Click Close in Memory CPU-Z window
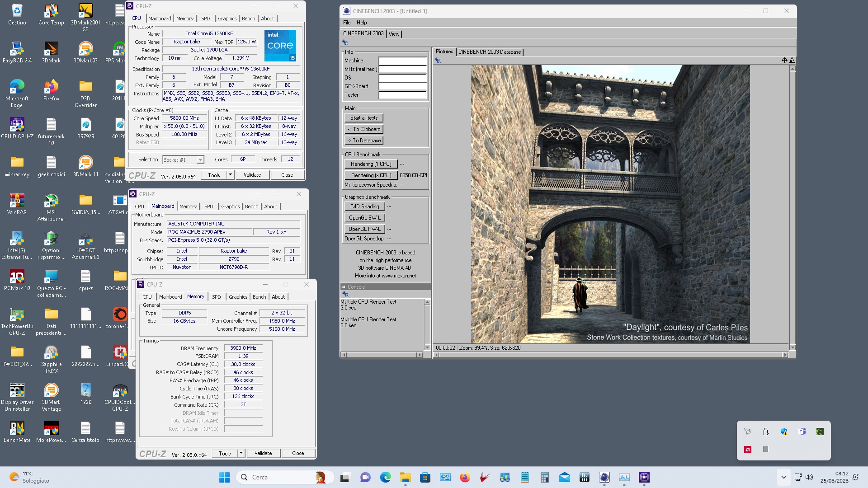 [298, 453]
